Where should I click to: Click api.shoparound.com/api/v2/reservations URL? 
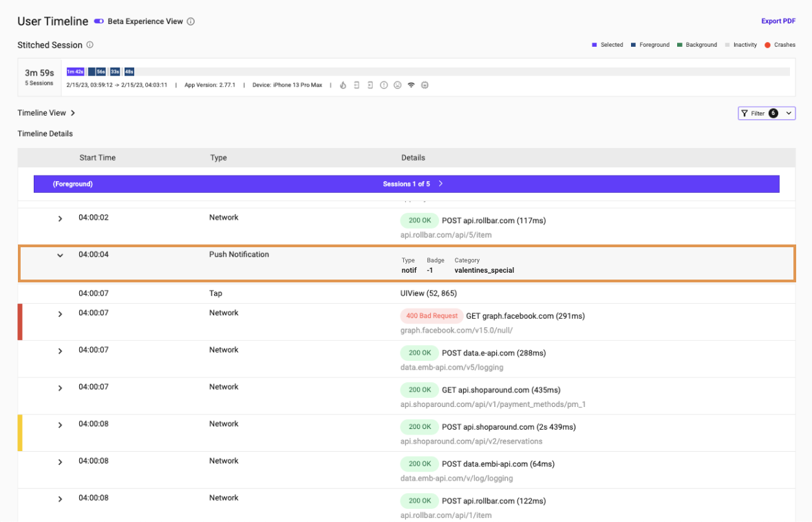pyautogui.click(x=471, y=441)
